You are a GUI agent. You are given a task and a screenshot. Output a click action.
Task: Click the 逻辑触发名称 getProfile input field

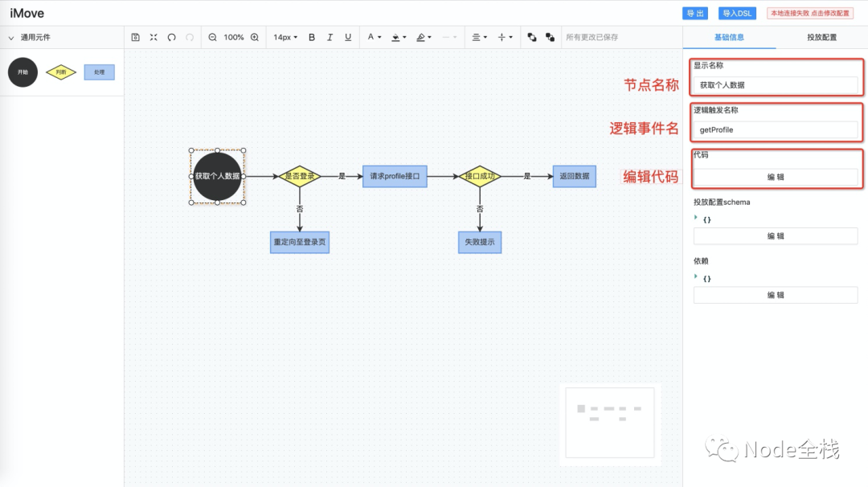point(776,129)
